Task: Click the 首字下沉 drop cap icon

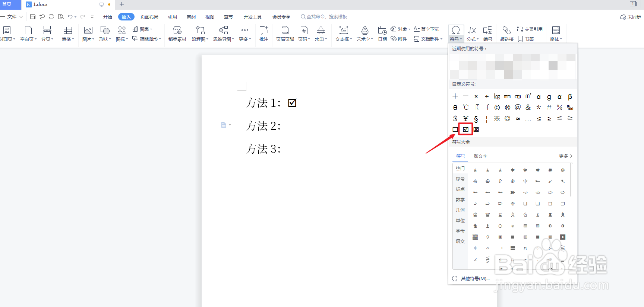Action: tap(426, 29)
